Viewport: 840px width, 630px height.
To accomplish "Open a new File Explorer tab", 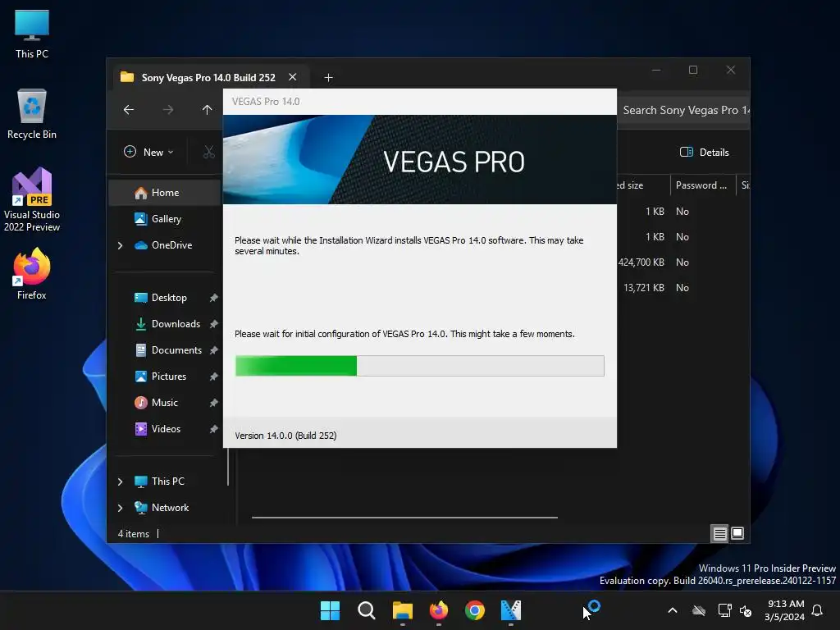I will click(328, 78).
